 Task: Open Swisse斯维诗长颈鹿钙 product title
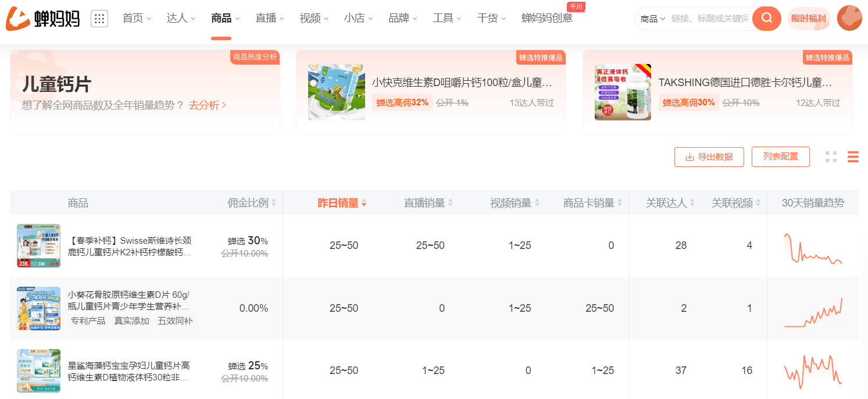pyautogui.click(x=130, y=246)
